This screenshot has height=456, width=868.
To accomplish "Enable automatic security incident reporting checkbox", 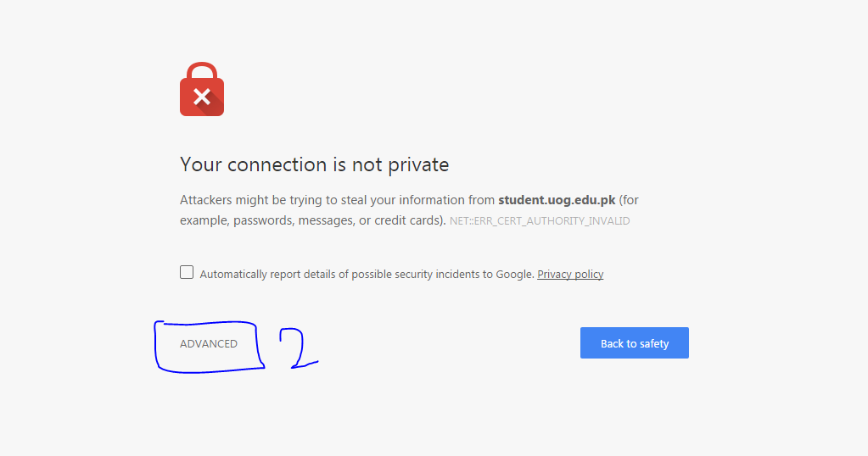I will 187,273.
